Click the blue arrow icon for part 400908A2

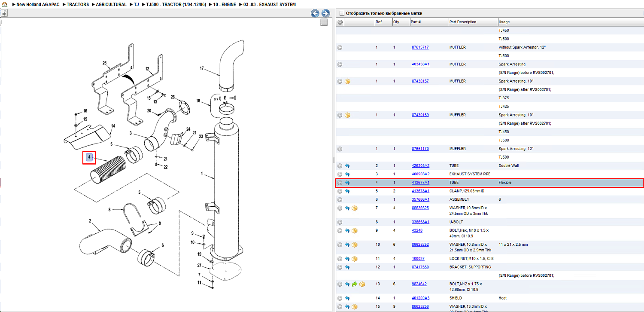347,174
